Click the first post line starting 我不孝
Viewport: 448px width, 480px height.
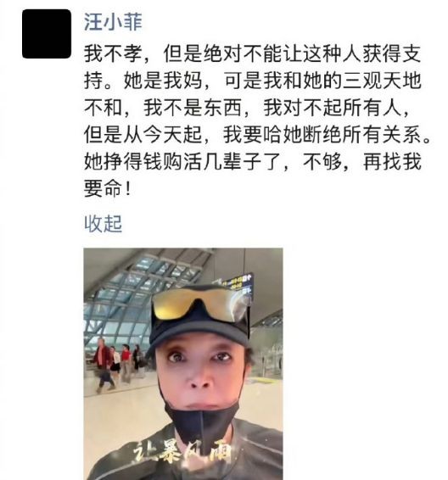[252, 54]
